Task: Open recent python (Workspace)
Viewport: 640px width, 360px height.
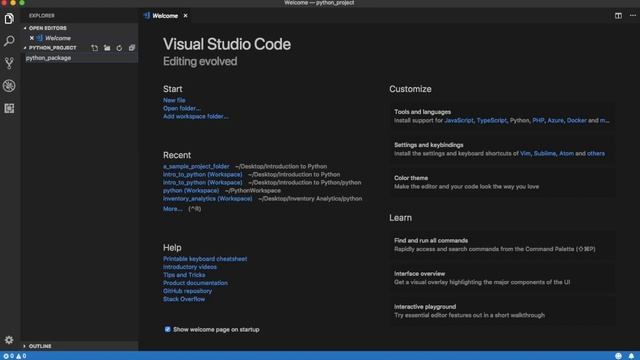Action: click(x=191, y=190)
